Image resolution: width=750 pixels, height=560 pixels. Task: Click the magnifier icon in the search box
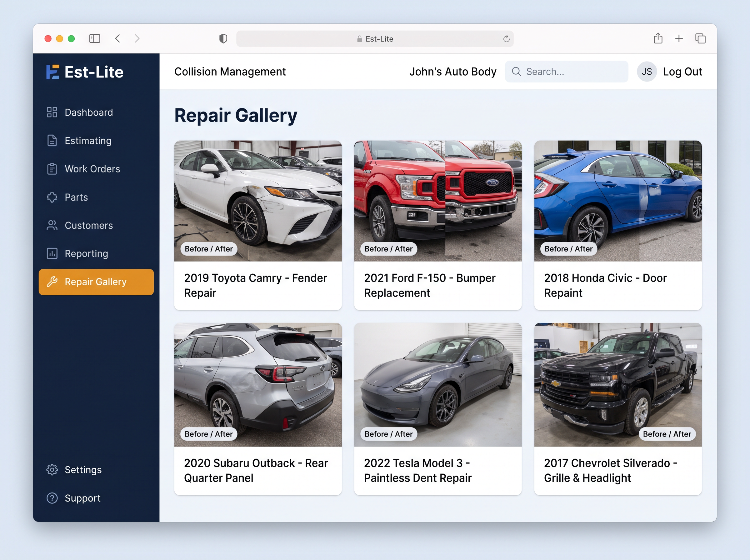(x=516, y=72)
